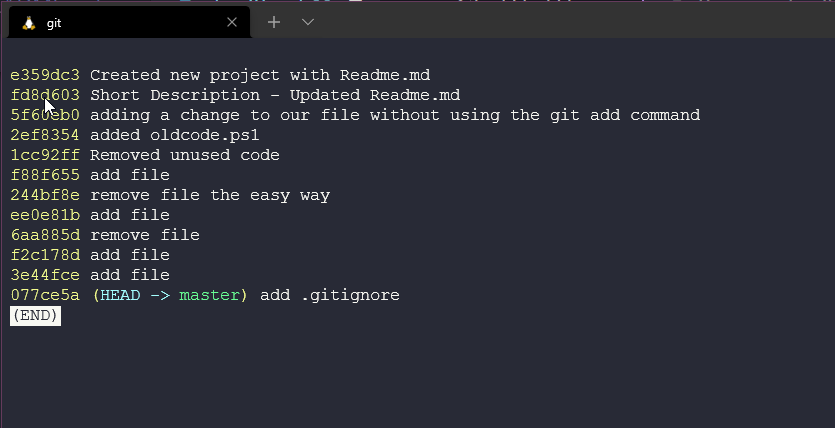Click commit hash f88f655
Screen dimensions: 835x428
point(45,175)
